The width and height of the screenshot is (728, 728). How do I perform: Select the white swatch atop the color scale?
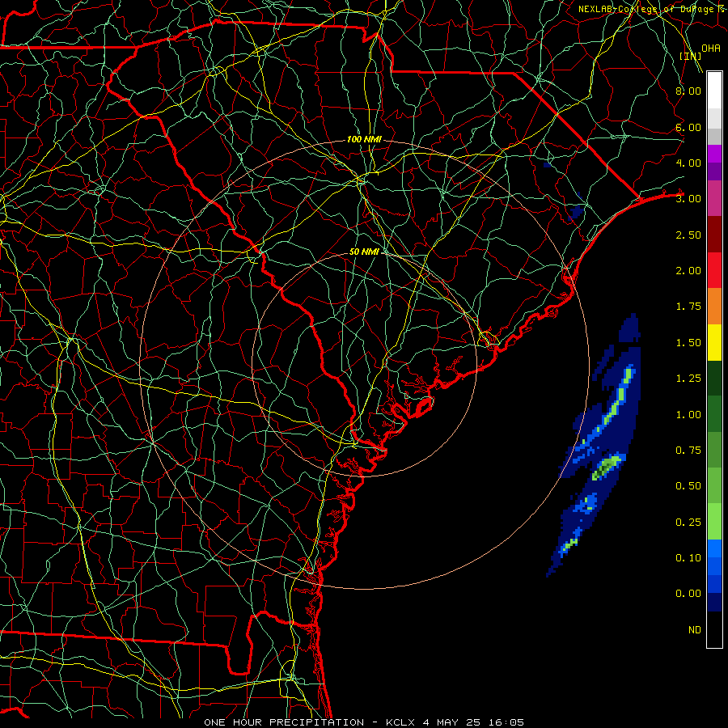[714, 91]
